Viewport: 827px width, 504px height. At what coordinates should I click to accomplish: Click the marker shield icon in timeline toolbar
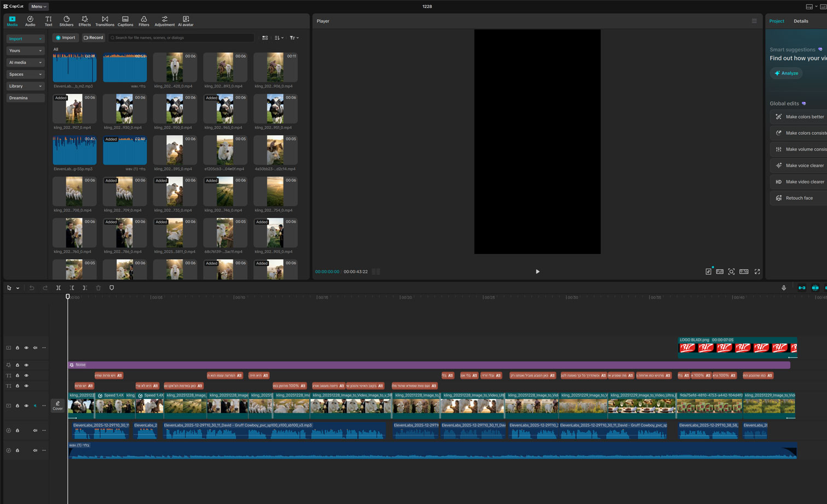(x=112, y=288)
